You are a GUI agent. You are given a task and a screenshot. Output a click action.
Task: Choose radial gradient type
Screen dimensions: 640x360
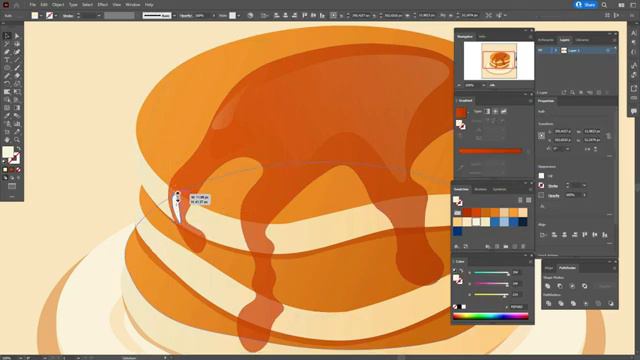click(495, 111)
